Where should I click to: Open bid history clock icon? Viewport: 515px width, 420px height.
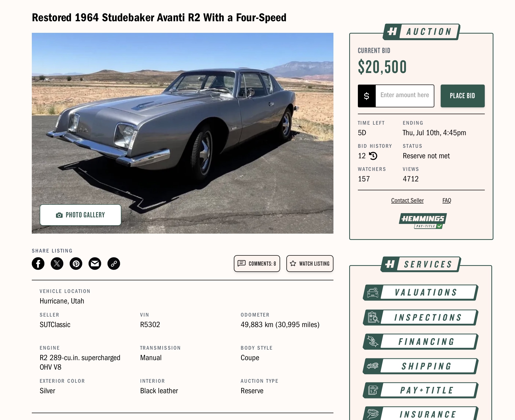point(373,156)
